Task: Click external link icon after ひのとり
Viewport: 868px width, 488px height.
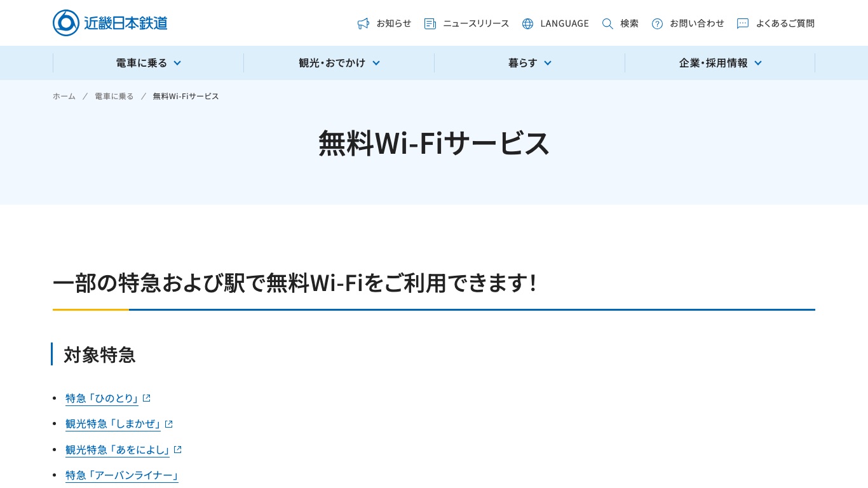Action: [147, 398]
